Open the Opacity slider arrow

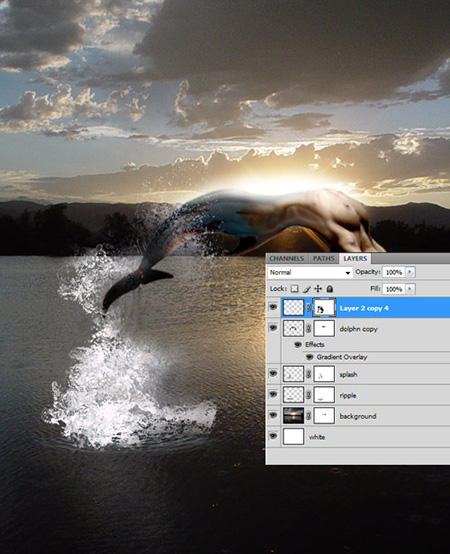click(410, 272)
